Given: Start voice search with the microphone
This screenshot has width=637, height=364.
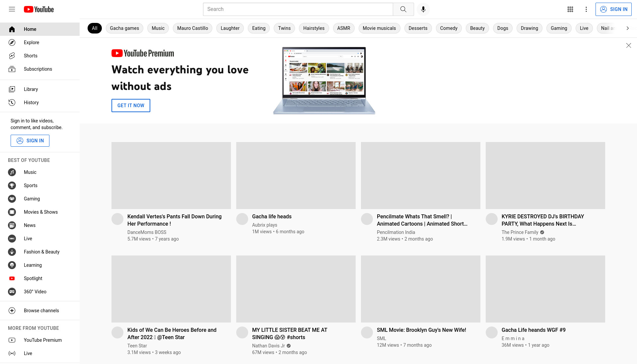Looking at the screenshot, I should click(423, 9).
